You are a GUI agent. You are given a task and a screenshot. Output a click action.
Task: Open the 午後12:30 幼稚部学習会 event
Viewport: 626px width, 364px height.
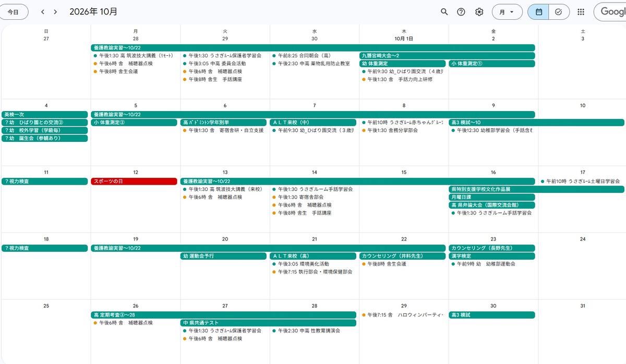492,130
